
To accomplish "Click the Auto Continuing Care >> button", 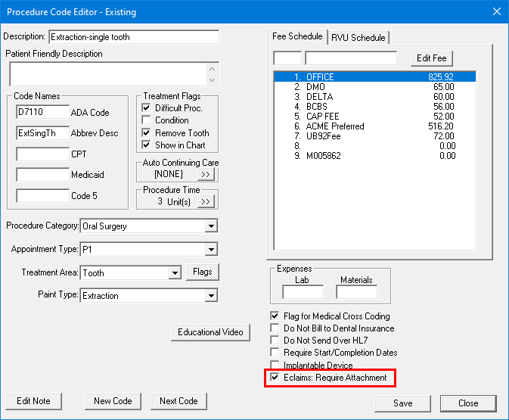I will (206, 175).
